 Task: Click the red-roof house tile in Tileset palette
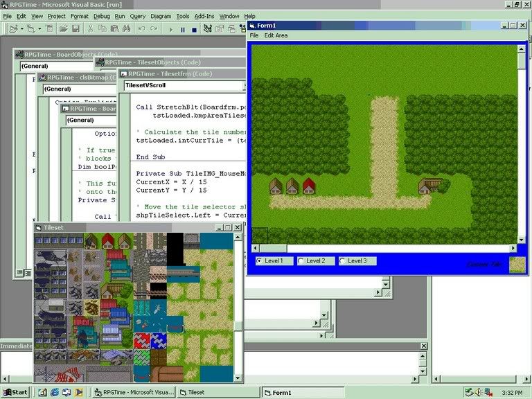tap(108, 241)
